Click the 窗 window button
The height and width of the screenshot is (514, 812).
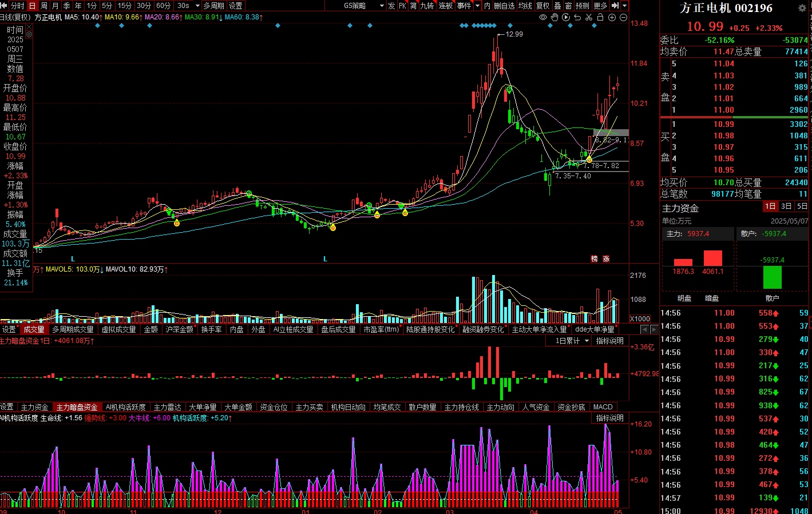pos(568,6)
